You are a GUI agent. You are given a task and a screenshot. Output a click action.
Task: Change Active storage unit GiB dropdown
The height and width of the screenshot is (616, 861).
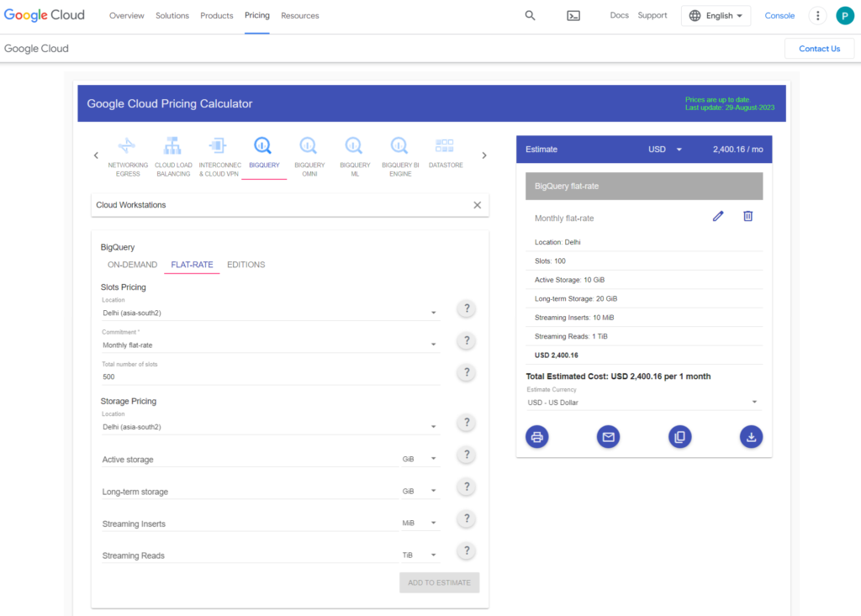click(420, 459)
